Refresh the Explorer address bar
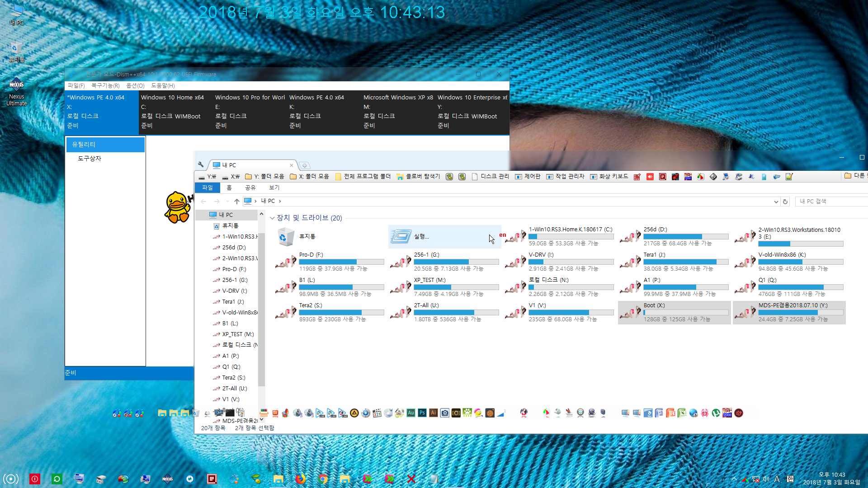This screenshot has width=868, height=488. [785, 202]
